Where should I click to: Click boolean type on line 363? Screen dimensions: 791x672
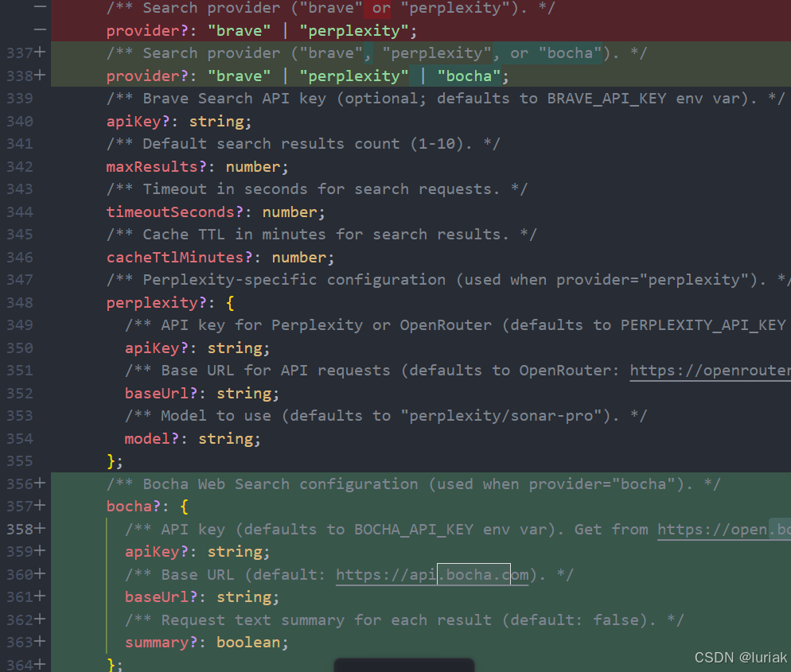pos(248,643)
